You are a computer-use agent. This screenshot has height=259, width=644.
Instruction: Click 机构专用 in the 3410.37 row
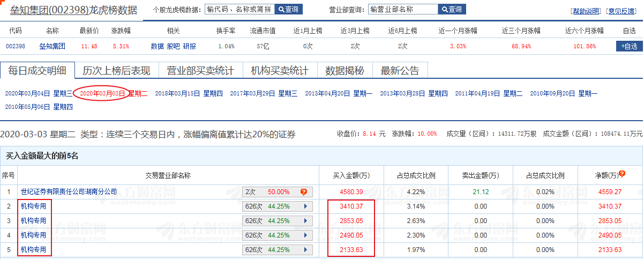click(x=33, y=206)
